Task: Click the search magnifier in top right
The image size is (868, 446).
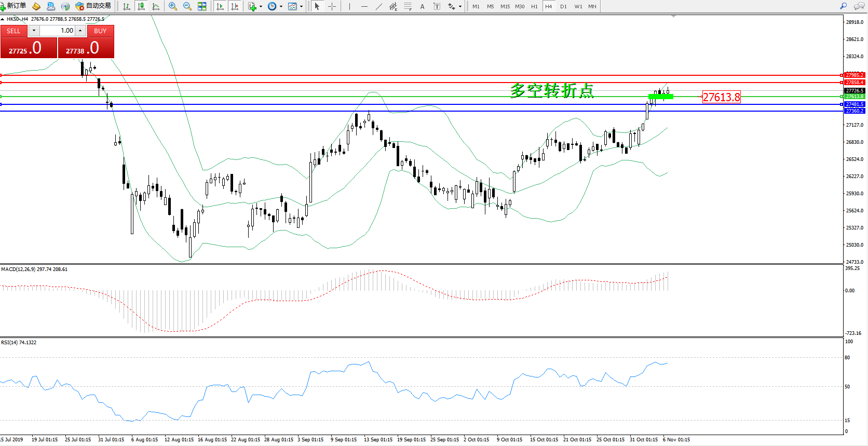Action: [844, 6]
